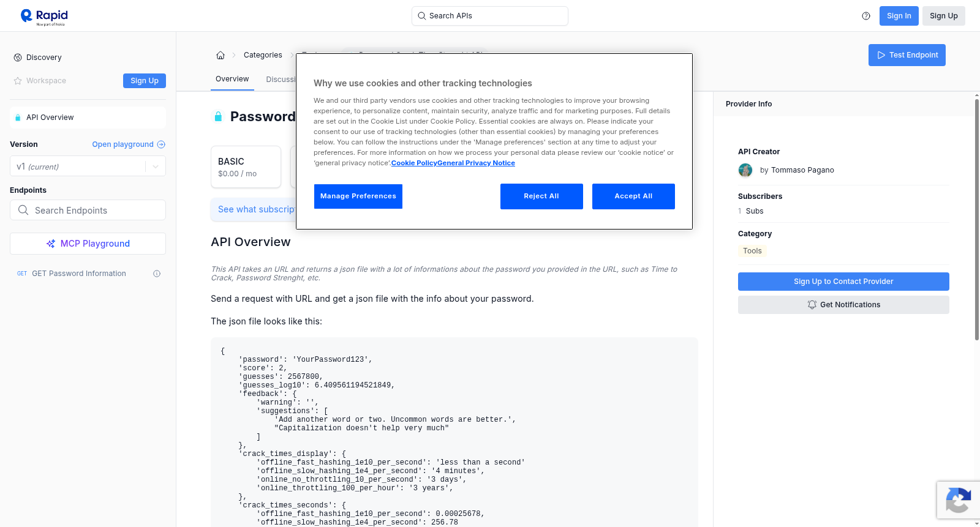Select Workspace in the sidebar
980x527 pixels.
[x=46, y=81]
